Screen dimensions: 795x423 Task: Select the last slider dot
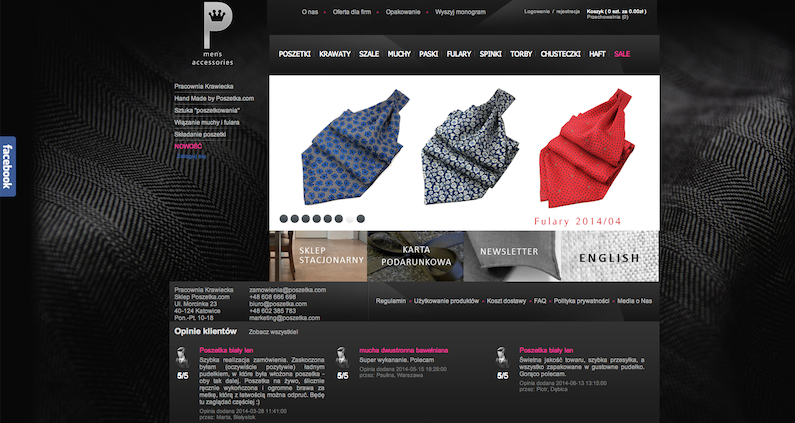point(360,219)
